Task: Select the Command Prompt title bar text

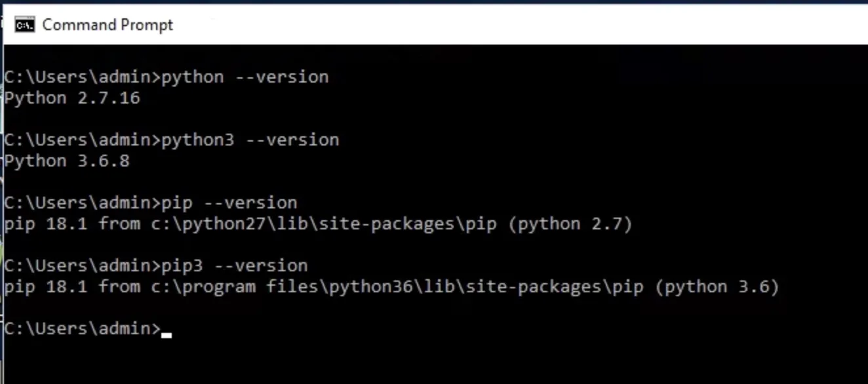Action: [108, 25]
